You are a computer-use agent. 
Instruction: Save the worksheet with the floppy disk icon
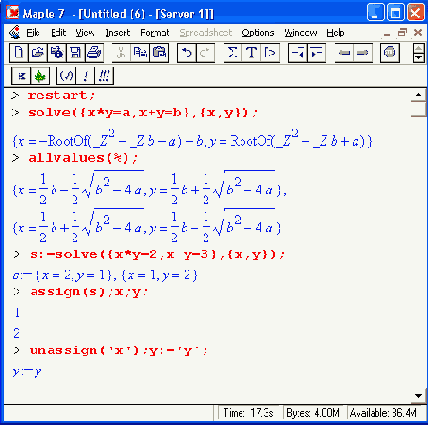click(76, 53)
